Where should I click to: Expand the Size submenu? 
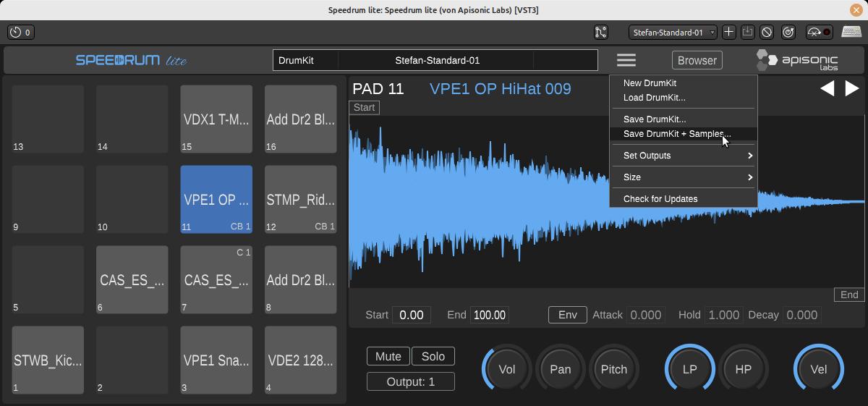click(x=684, y=177)
